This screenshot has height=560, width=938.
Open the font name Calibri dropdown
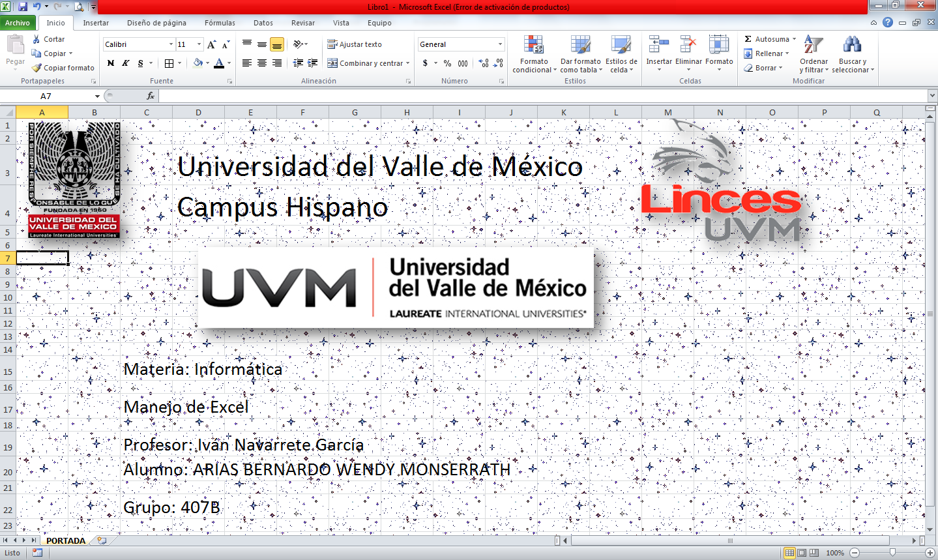coord(171,44)
